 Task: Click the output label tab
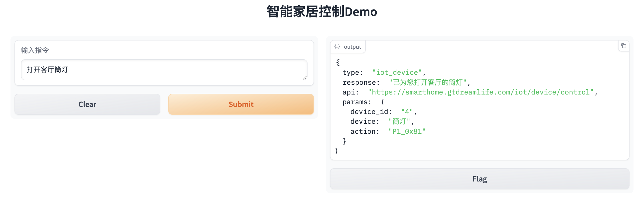pos(347,46)
